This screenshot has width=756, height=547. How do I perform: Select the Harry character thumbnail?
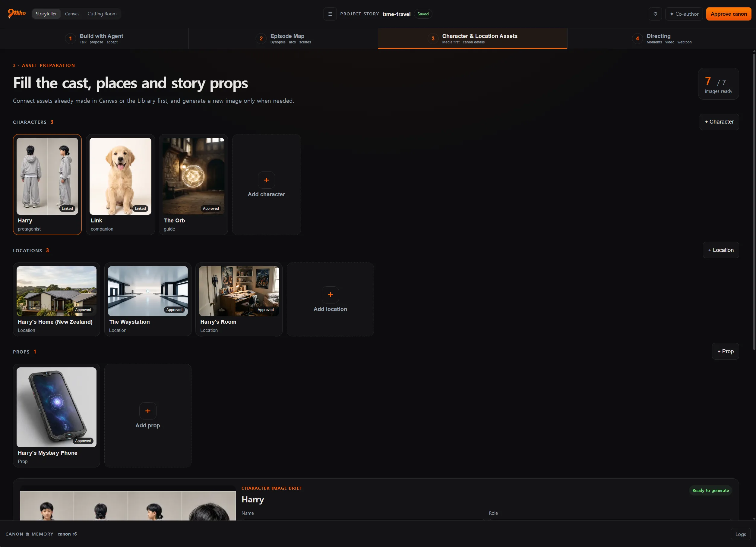click(x=47, y=176)
